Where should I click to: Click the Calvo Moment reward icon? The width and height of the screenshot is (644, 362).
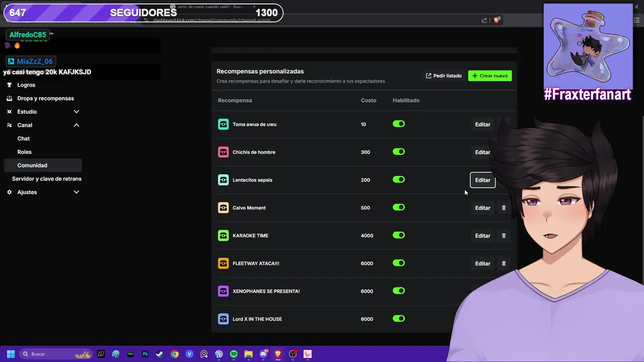[x=223, y=208]
